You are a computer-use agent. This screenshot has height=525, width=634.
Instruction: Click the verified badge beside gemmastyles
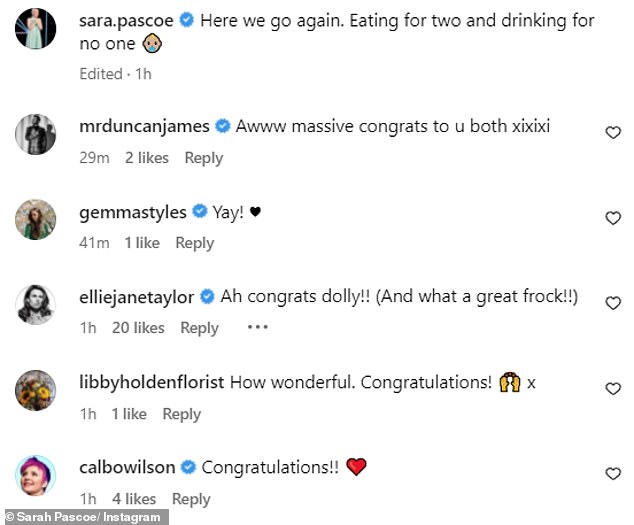click(199, 211)
